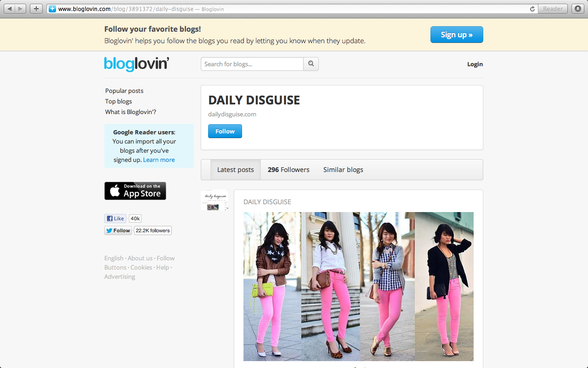Image resolution: width=588 pixels, height=368 pixels.
Task: Click the Learn more link
Action: point(159,160)
